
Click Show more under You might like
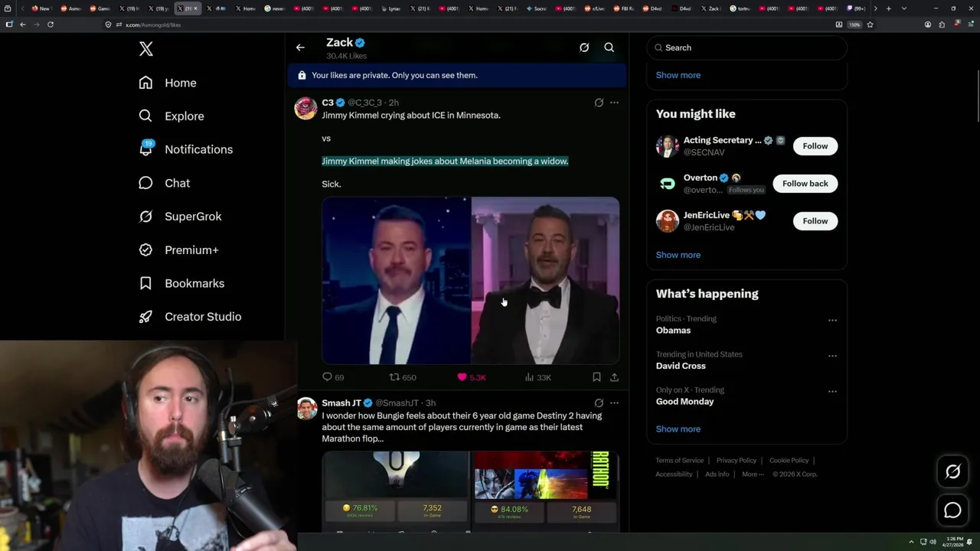point(678,255)
